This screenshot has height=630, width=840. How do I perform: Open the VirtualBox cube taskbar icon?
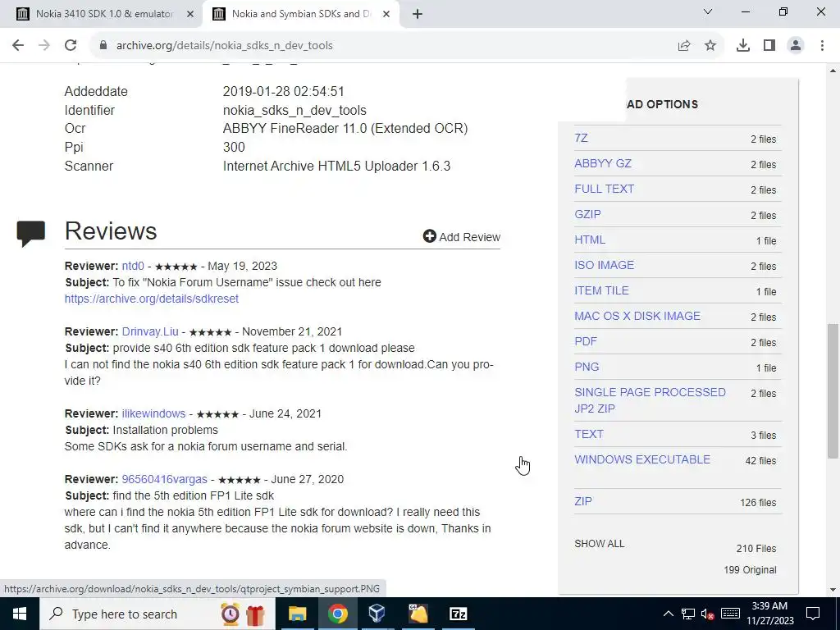(377, 614)
